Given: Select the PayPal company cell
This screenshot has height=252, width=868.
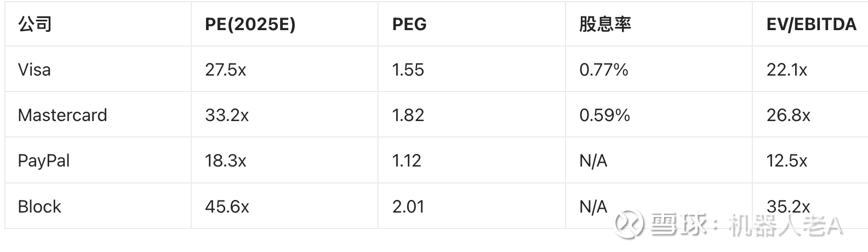Looking at the screenshot, I should [44, 161].
